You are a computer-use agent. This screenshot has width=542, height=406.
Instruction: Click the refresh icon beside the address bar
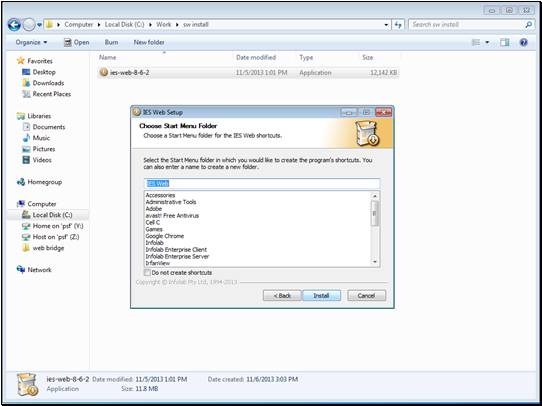pyautogui.click(x=399, y=25)
